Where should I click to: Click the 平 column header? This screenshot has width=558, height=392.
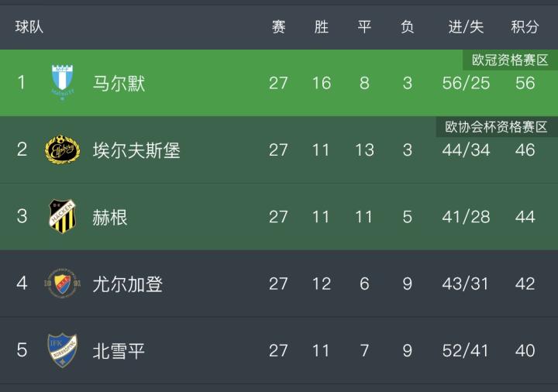[x=364, y=27]
